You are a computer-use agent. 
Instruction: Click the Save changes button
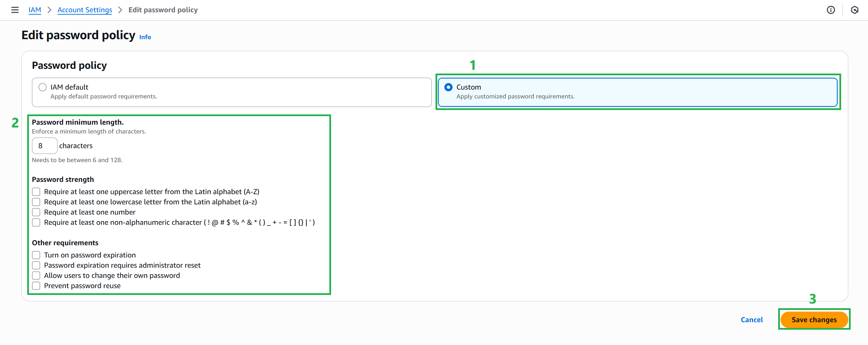pos(814,319)
